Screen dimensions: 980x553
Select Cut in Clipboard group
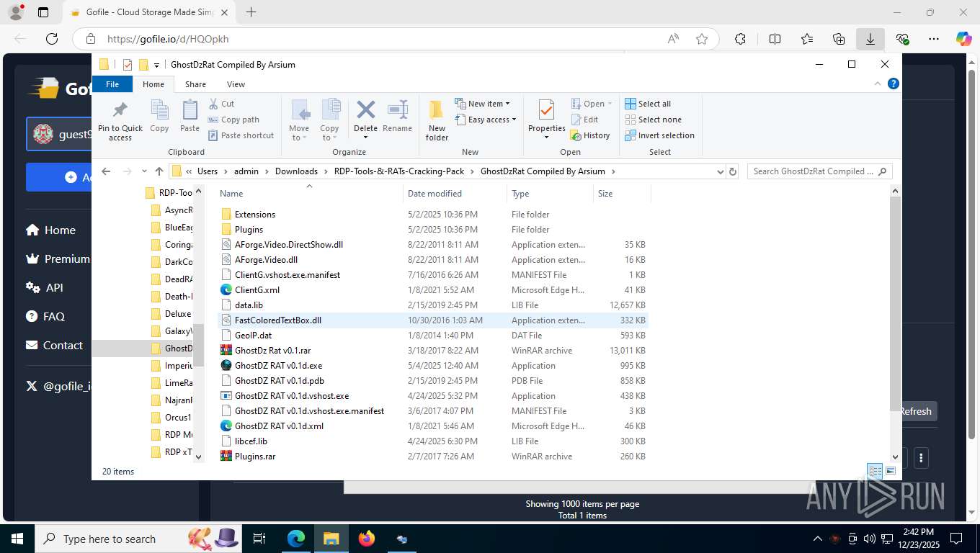point(221,104)
